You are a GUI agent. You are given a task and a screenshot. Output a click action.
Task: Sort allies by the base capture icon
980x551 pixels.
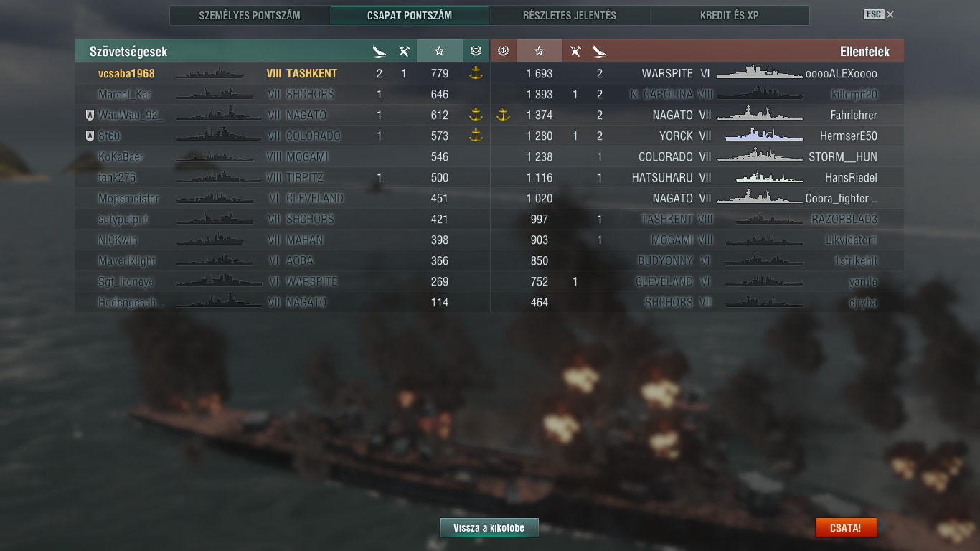pyautogui.click(x=476, y=51)
